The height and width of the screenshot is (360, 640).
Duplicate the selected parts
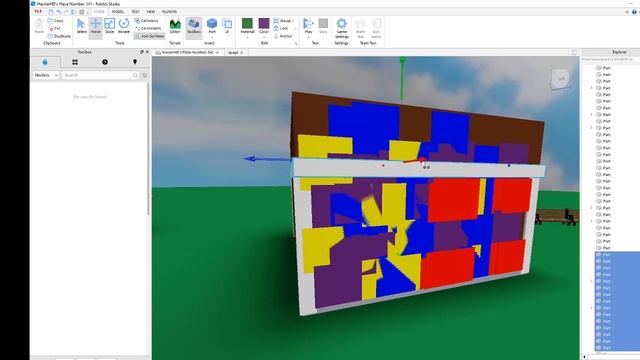59,36
